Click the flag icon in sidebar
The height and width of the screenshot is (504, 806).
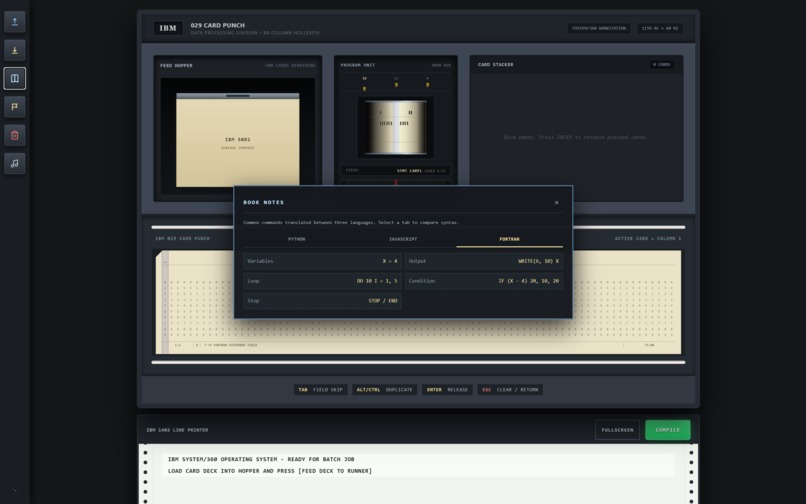pyautogui.click(x=14, y=106)
